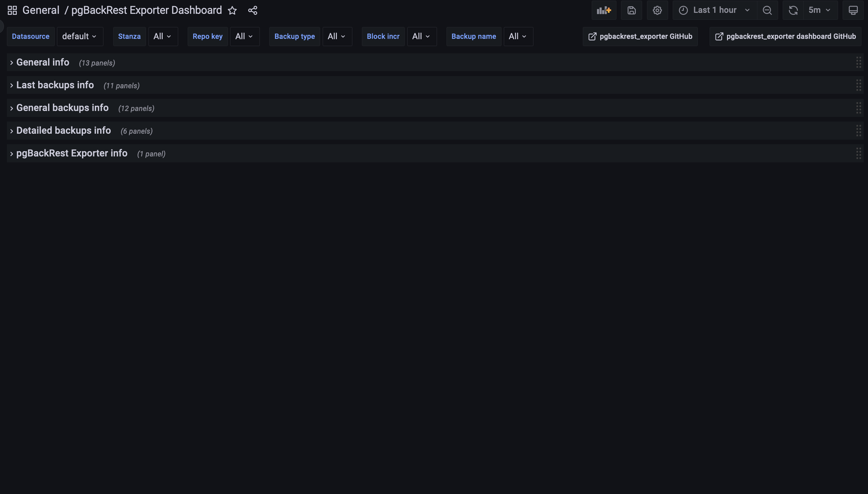Viewport: 868px width, 494px height.
Task: Open the Stanza All dropdown
Action: coord(163,36)
